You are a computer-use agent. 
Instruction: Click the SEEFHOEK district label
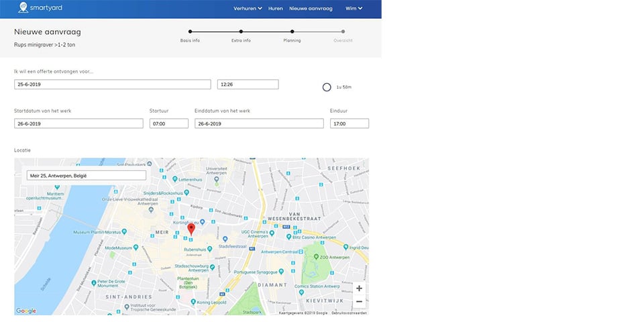click(x=343, y=168)
